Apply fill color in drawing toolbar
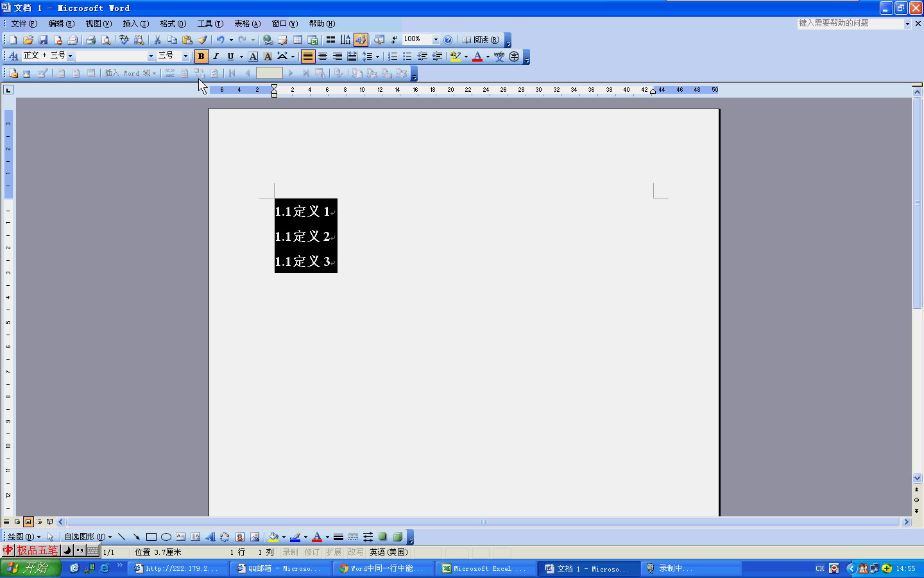This screenshot has height=578, width=924. pyautogui.click(x=273, y=537)
